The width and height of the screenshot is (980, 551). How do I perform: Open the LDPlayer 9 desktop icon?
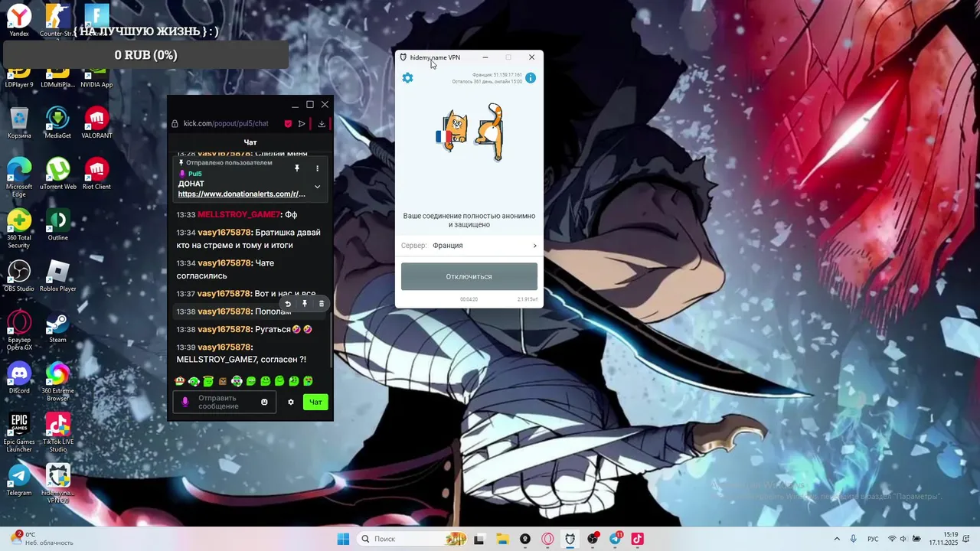(x=19, y=75)
